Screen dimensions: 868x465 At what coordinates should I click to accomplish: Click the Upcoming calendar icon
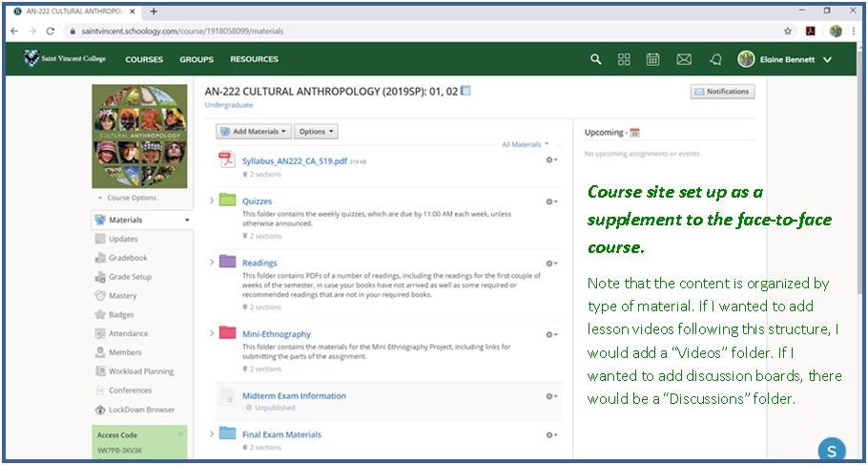[635, 133]
